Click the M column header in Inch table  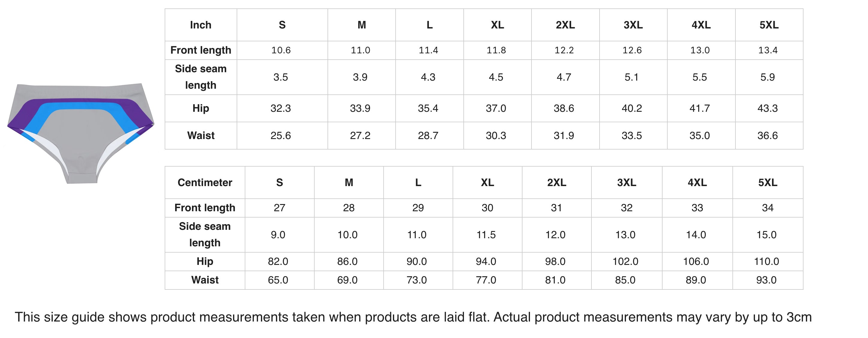(x=361, y=25)
